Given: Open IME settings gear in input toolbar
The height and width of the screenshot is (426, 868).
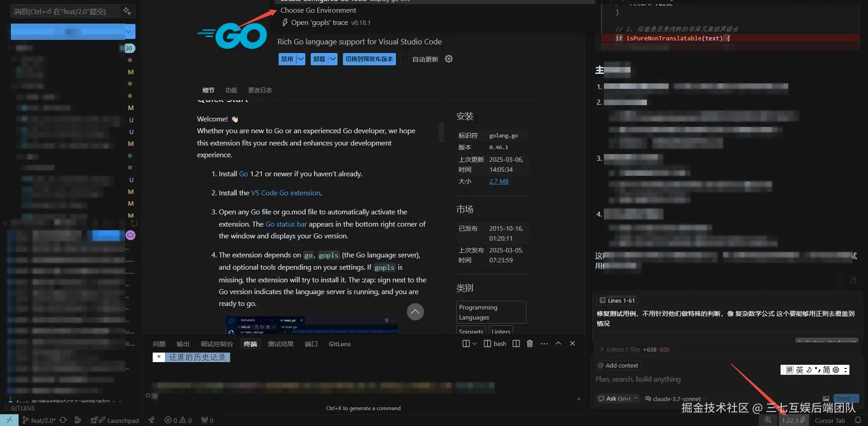Looking at the screenshot, I should (x=836, y=370).
